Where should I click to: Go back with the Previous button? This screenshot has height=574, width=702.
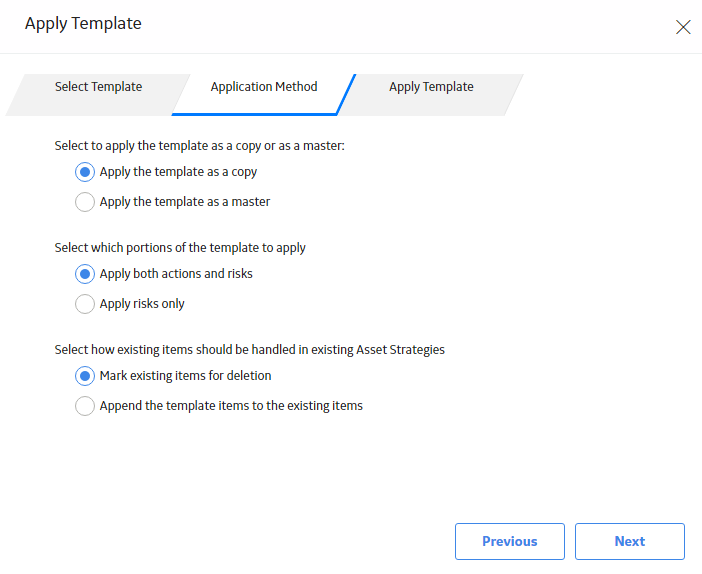click(509, 541)
